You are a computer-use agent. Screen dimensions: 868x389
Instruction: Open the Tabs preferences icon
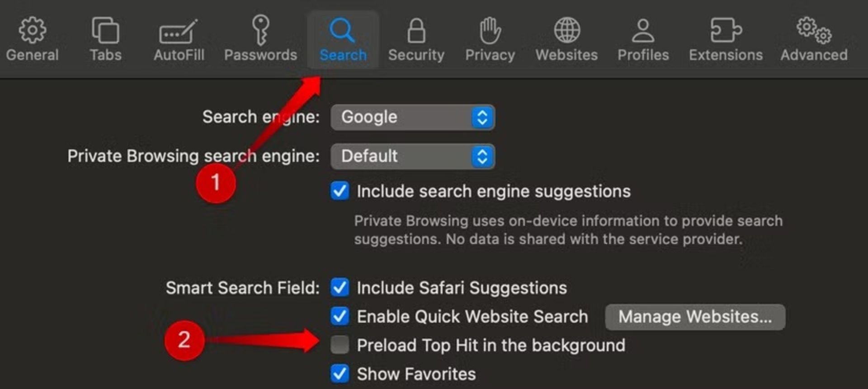coord(105,30)
